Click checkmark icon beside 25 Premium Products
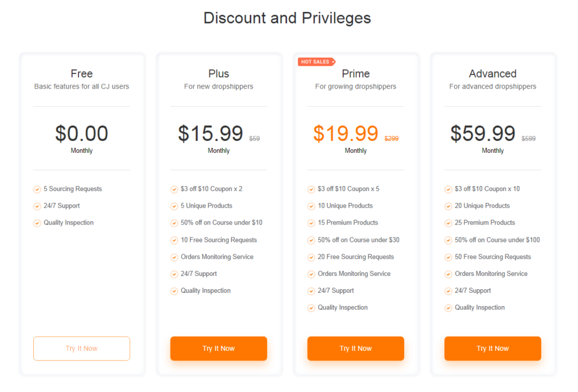The image size is (578, 392). 448,223
